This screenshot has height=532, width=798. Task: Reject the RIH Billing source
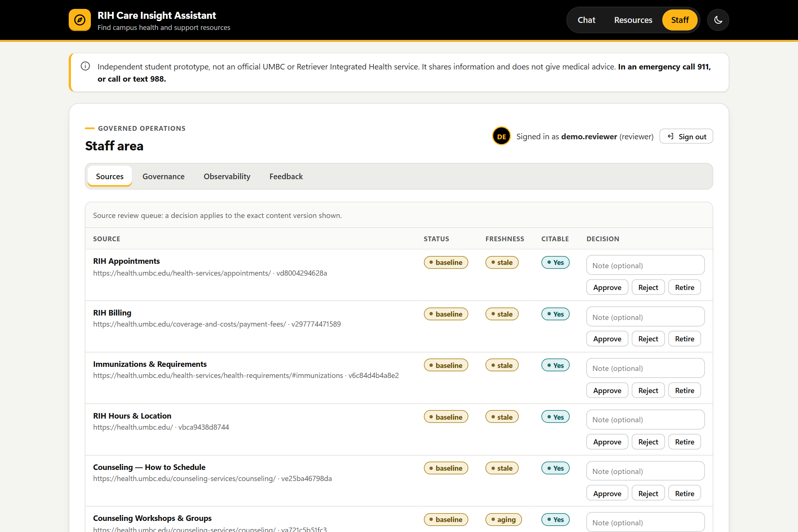[648, 339]
